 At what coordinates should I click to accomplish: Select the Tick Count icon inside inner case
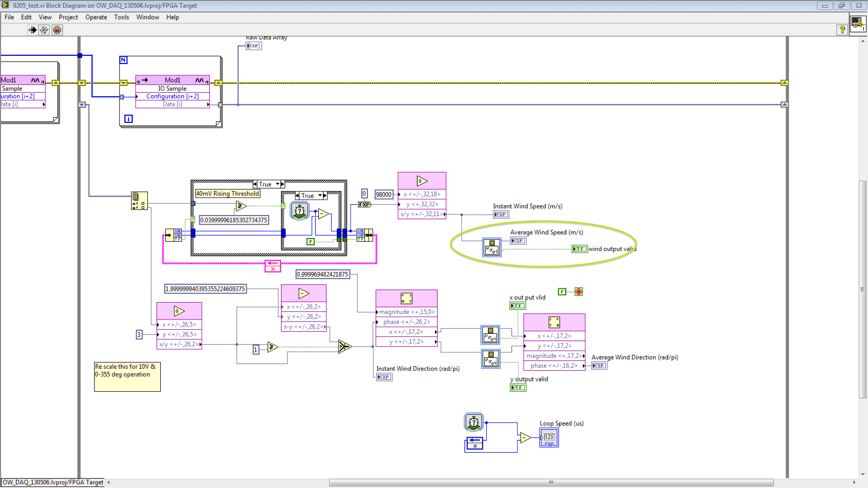(x=300, y=210)
